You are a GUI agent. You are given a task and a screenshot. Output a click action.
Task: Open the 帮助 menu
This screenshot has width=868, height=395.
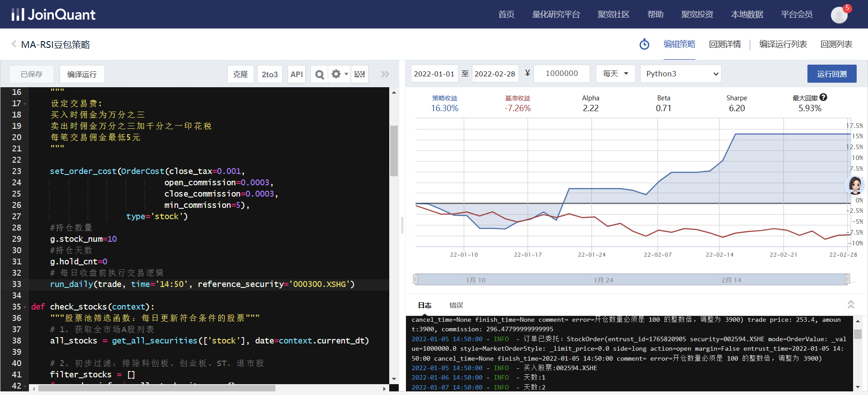click(655, 14)
